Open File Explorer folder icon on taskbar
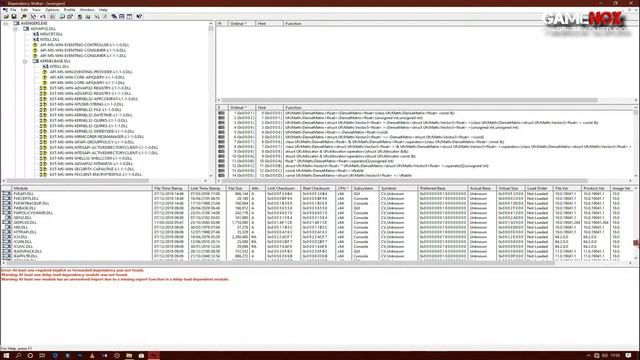Viewport: 640px width, 360px height. click(129, 356)
